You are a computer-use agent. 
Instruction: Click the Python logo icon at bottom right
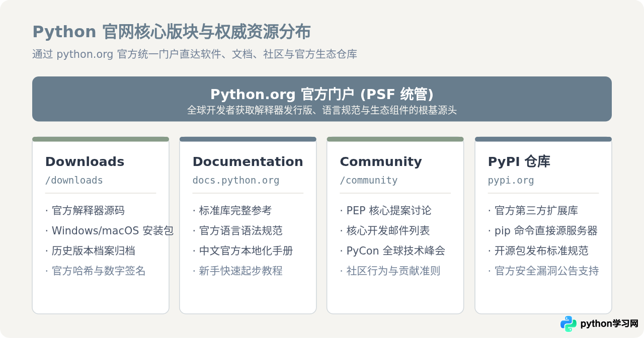(569, 324)
